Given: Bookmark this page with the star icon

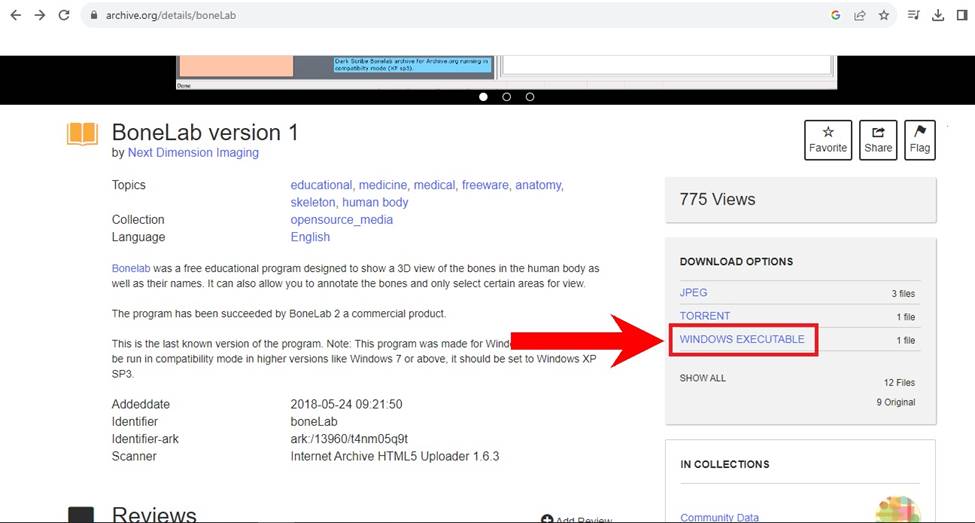Looking at the screenshot, I should 884,16.
